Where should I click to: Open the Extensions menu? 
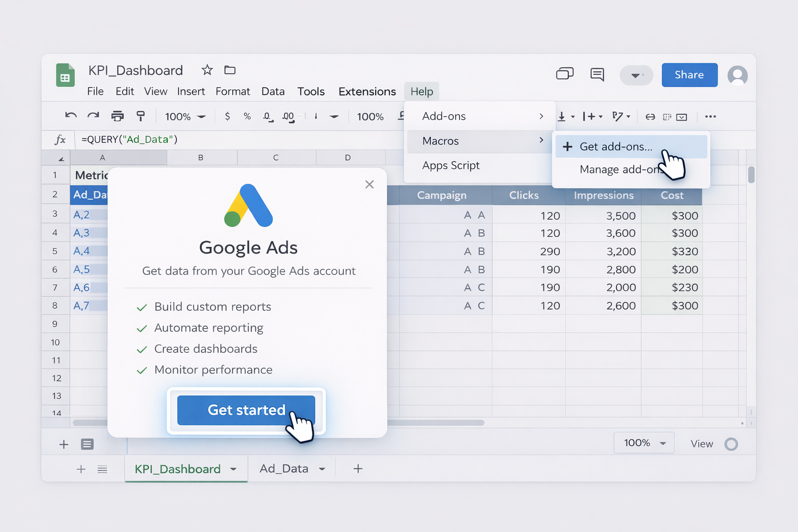(367, 91)
